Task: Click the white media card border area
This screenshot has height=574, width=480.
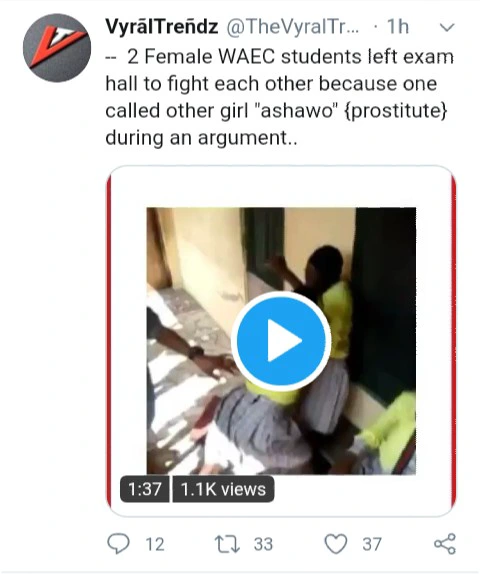Action: (281, 187)
